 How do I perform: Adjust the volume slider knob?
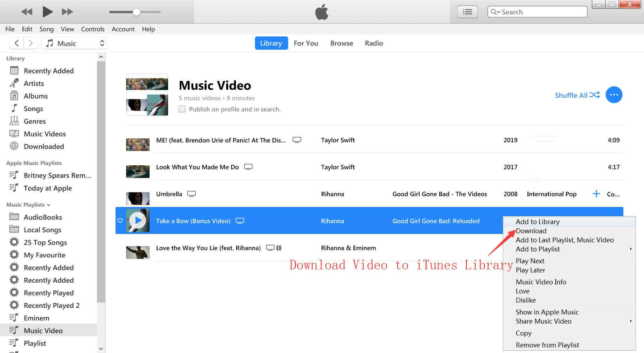click(x=136, y=12)
